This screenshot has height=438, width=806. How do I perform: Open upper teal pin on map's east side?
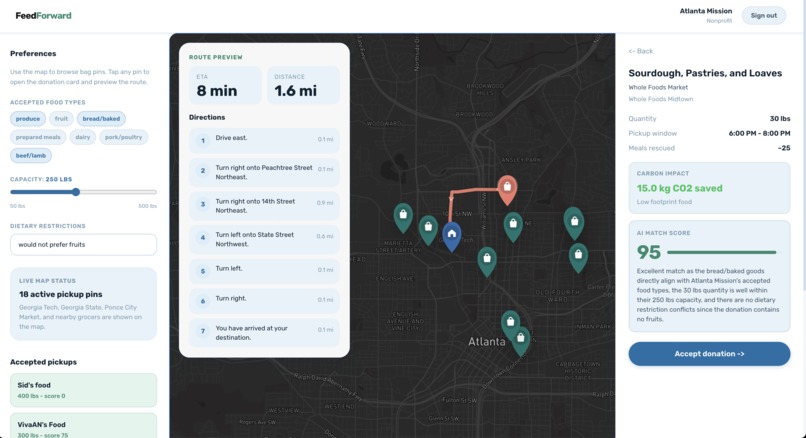[x=574, y=224]
